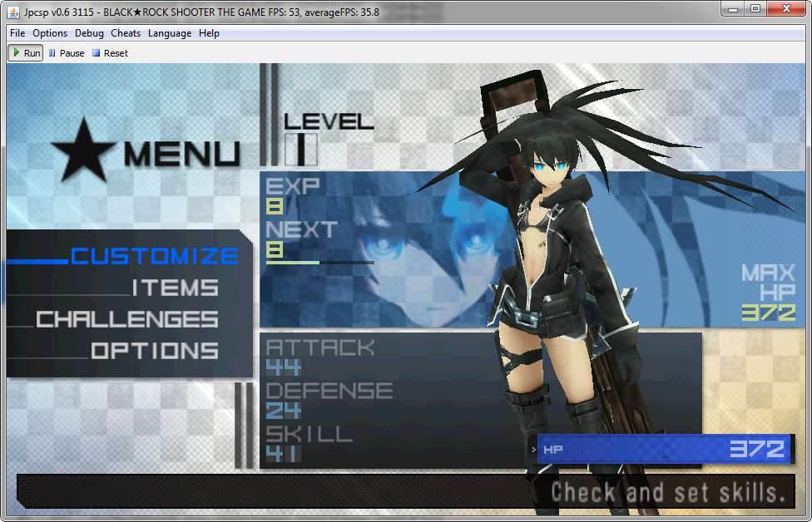812x522 pixels.
Task: Choose CHALLENGES in the game menu
Action: click(126, 319)
